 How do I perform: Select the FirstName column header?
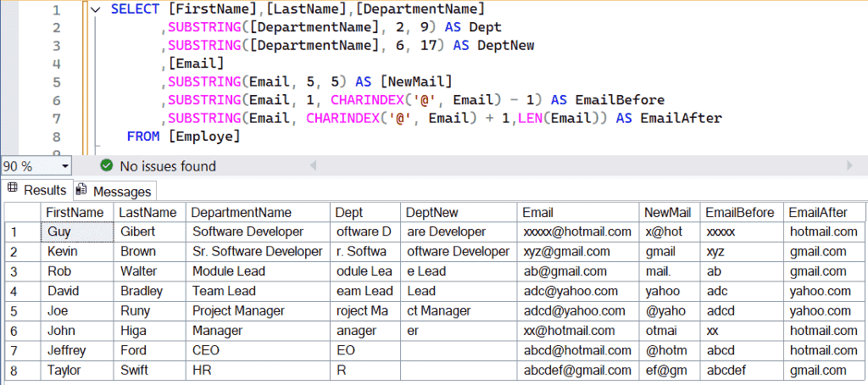(x=77, y=212)
